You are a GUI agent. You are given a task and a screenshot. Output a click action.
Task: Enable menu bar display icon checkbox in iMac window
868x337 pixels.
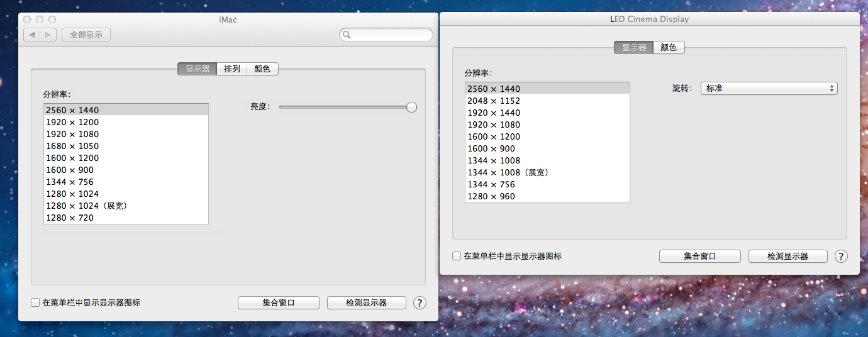pyautogui.click(x=35, y=302)
